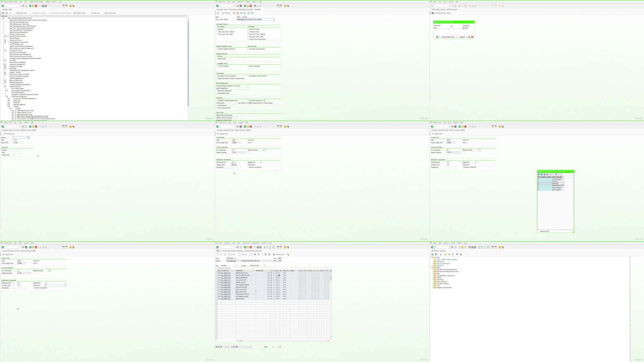The image size is (644, 362).
Task: Expand the Logistics folder in SAP Easy Access
Action: tap(433, 277)
